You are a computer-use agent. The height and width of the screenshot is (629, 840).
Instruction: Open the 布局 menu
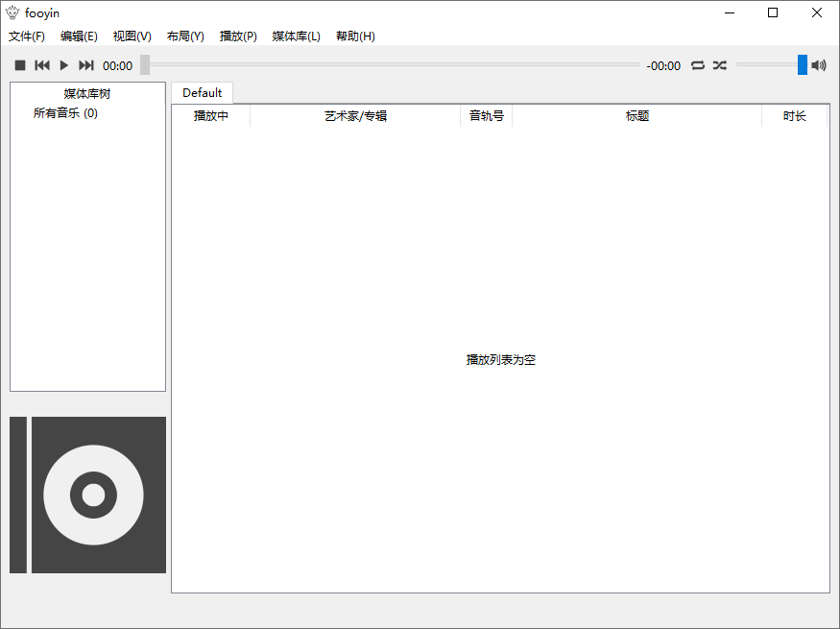pyautogui.click(x=184, y=36)
